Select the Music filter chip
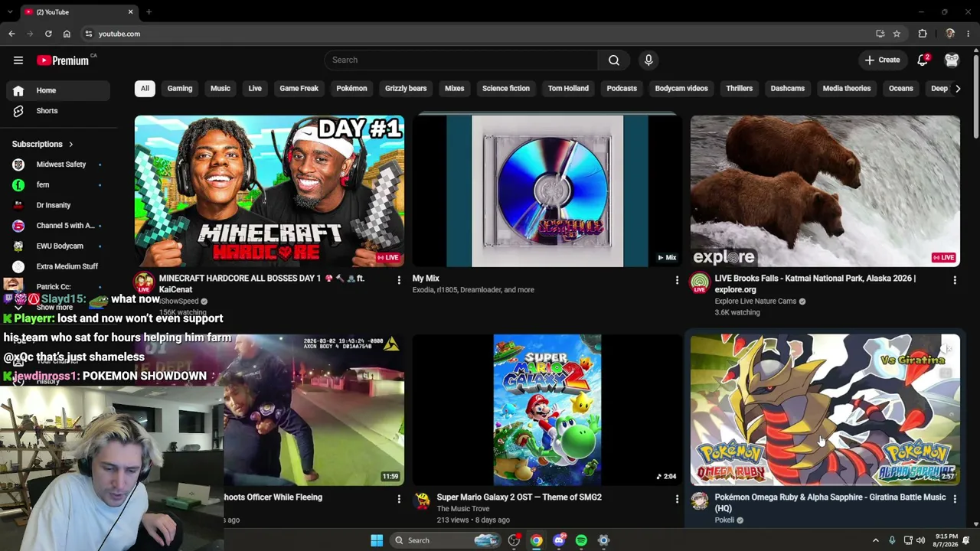Viewport: 980px width, 551px height. [x=220, y=89]
